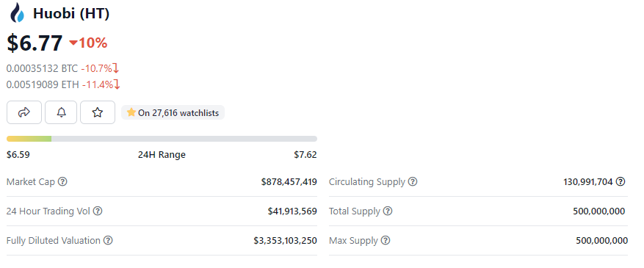Screen dimensions: 644x268
Task: Click the BTC price 0.00035132 line
Action: 63,68
